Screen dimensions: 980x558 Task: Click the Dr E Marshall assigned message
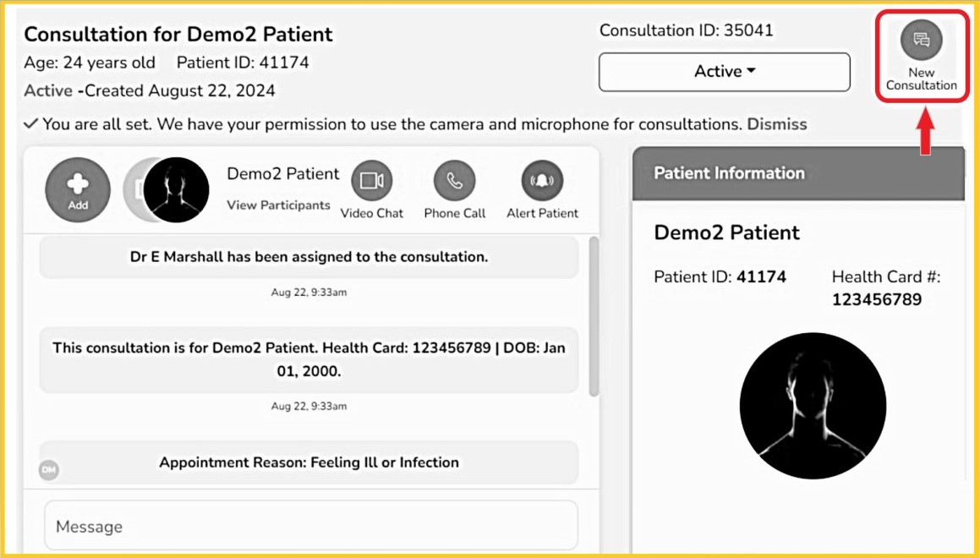click(x=309, y=257)
